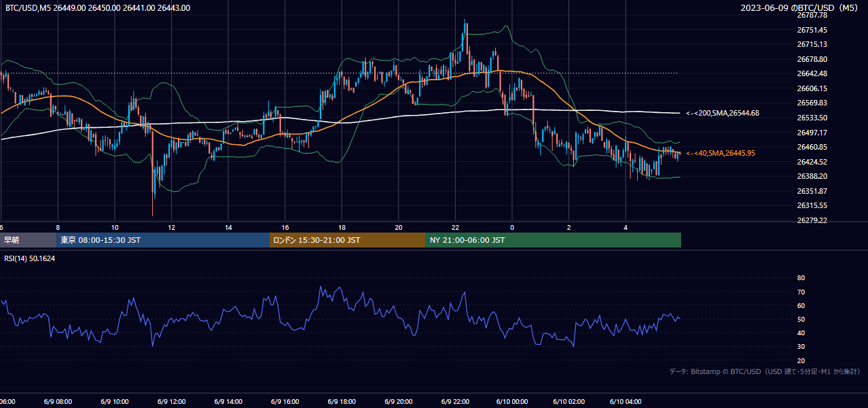Click RSI level label 70
The height and width of the screenshot is (408, 868).
point(801,292)
